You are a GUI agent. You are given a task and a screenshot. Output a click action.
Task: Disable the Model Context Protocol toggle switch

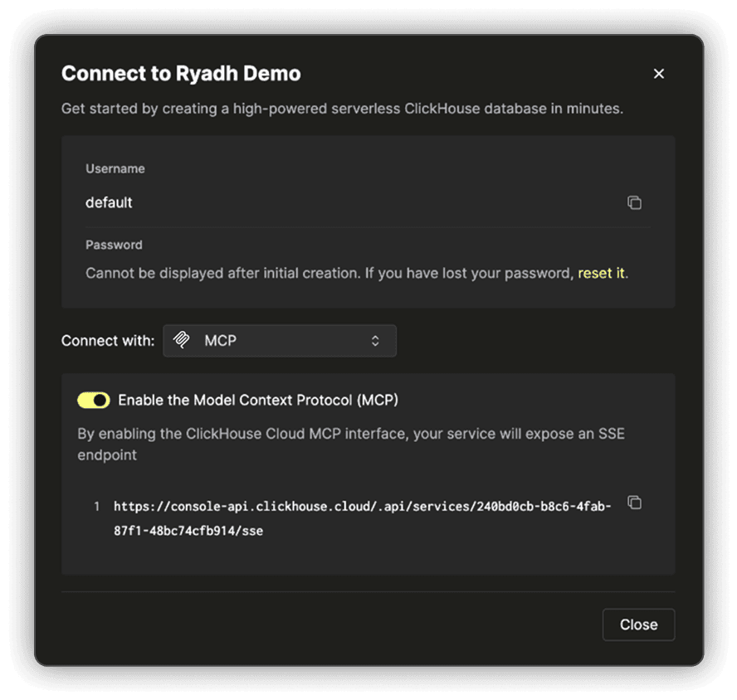click(x=94, y=401)
